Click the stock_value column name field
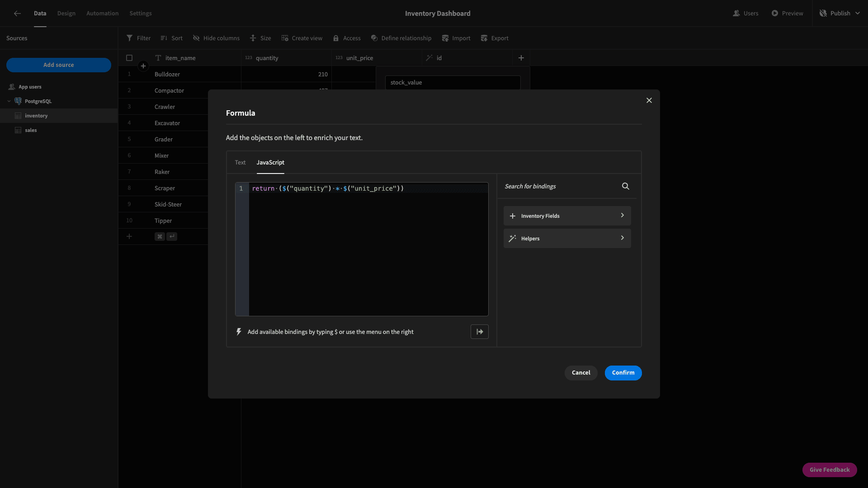This screenshot has width=868, height=488. [453, 83]
